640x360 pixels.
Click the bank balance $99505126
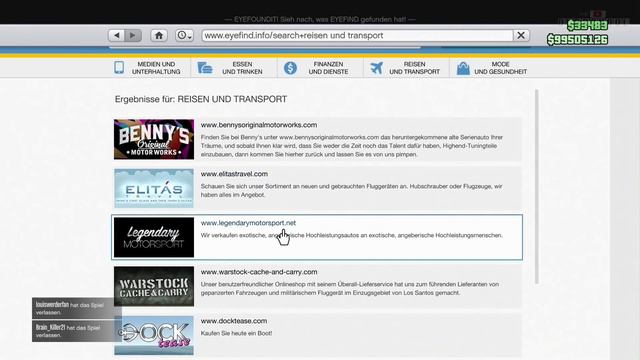(x=577, y=40)
